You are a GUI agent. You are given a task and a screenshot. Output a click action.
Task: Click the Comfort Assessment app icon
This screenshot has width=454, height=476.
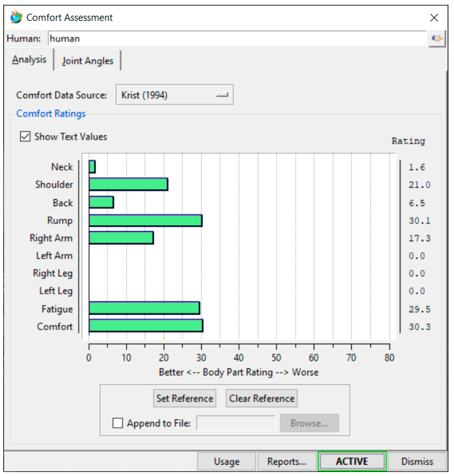[x=16, y=17]
